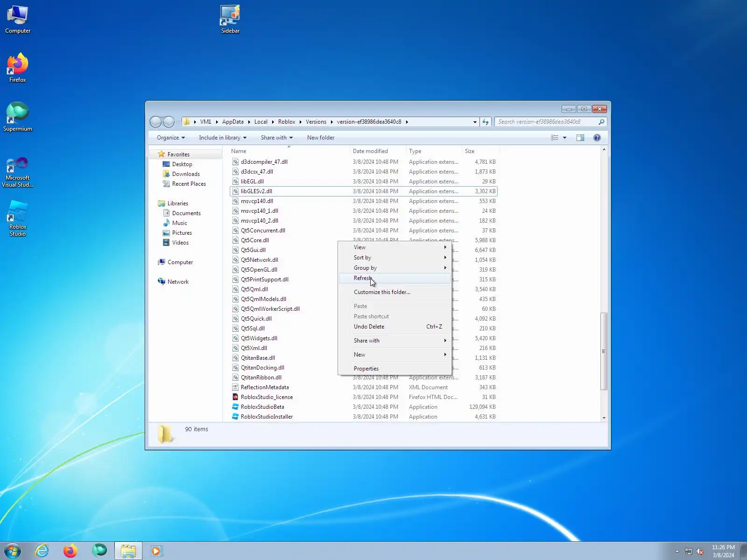Select the RobloxStudioInstaller file
The height and width of the screenshot is (560, 747).
(364, 417)
